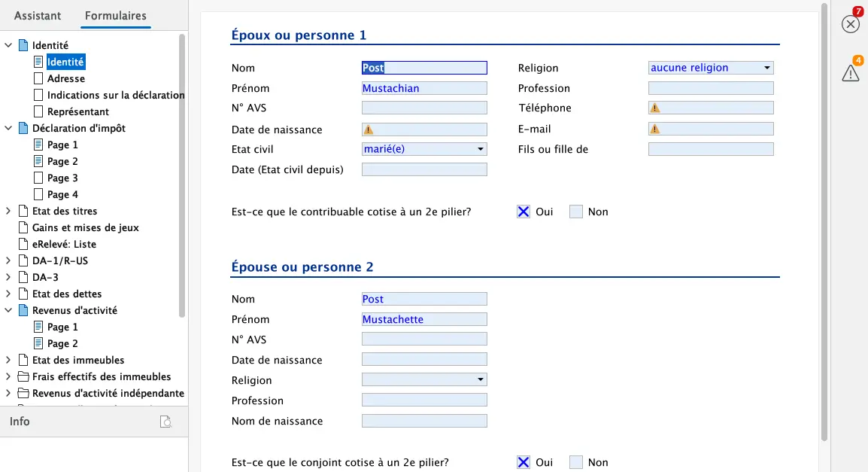Check "Non" for contribuable 2e pilier question
The width and height of the screenshot is (868, 472).
(576, 212)
